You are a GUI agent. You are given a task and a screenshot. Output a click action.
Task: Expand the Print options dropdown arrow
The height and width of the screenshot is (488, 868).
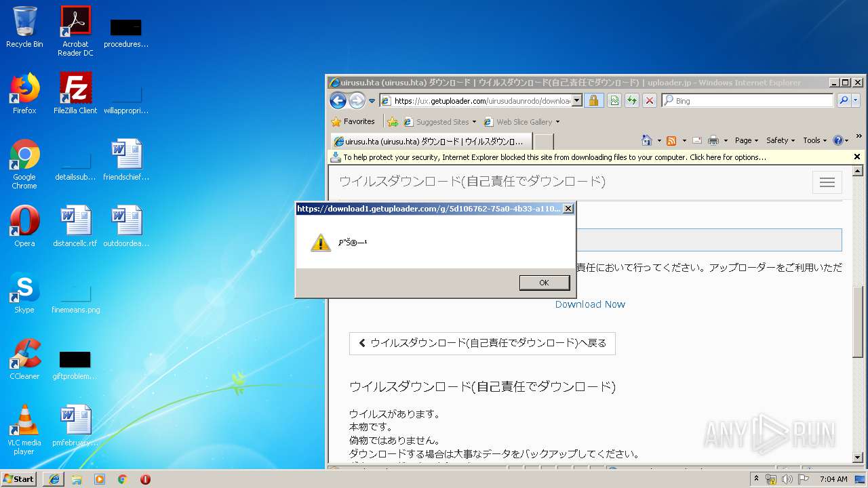725,141
